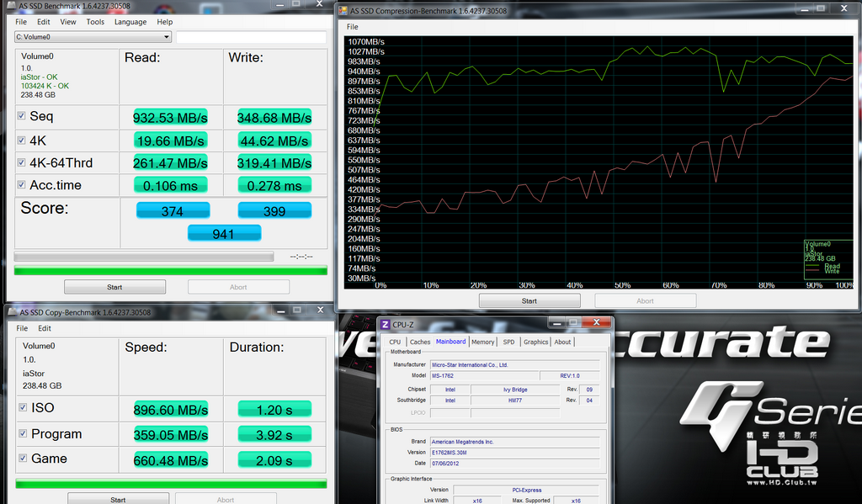Switch to the CPU tab in CPU-Z
The width and height of the screenshot is (862, 504).
(x=395, y=342)
